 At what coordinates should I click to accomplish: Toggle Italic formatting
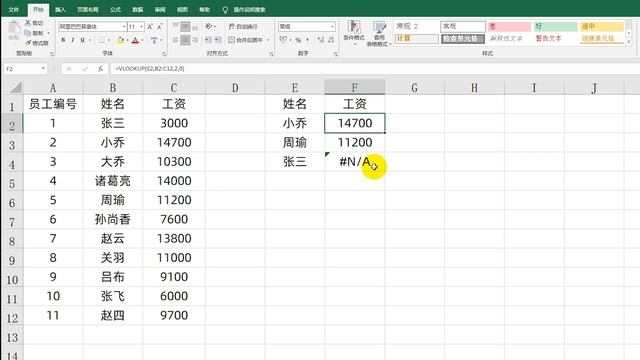pyautogui.click(x=73, y=40)
